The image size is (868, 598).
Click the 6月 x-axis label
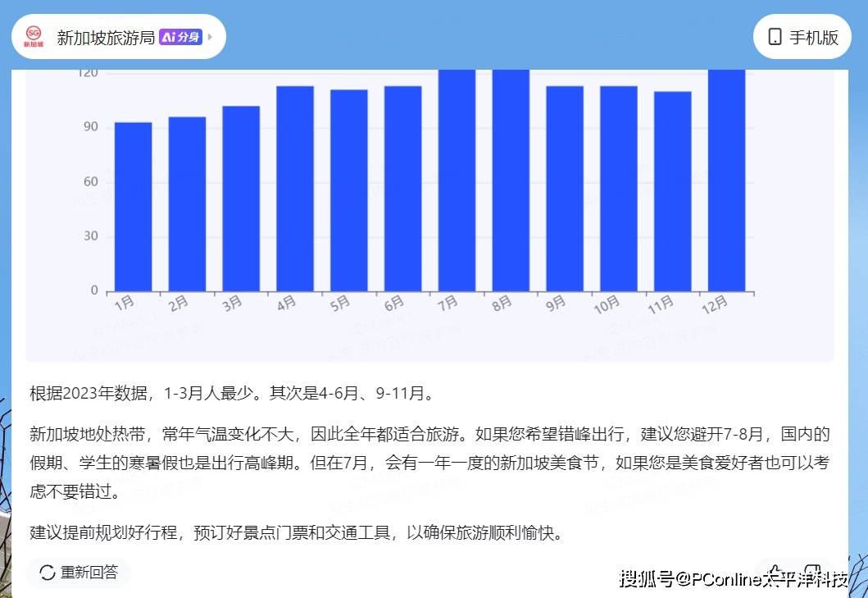(x=394, y=304)
